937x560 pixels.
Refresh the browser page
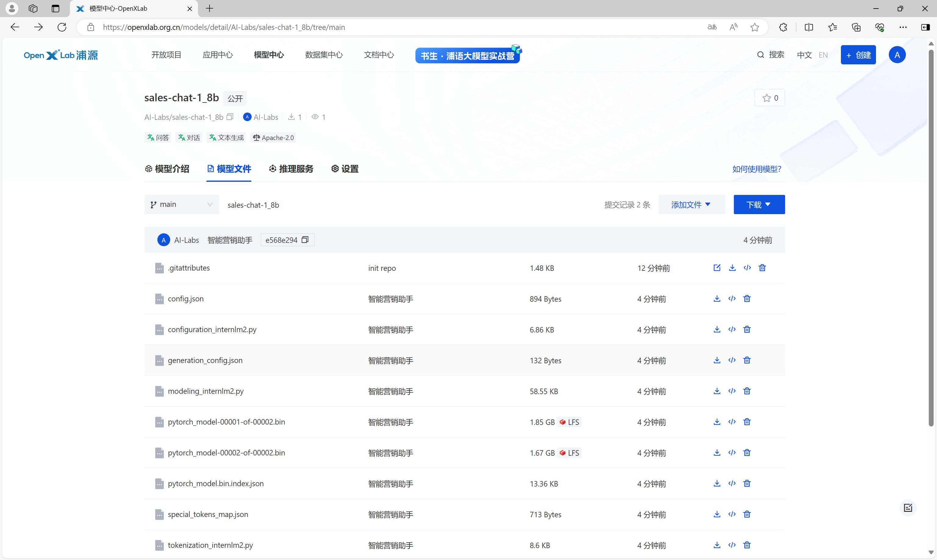tap(62, 27)
